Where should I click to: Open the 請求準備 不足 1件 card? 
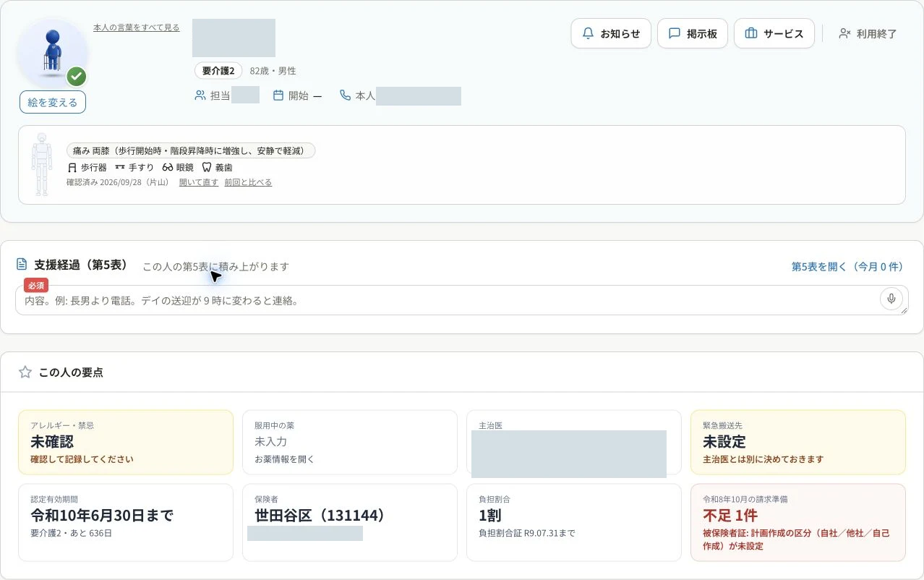(798, 522)
